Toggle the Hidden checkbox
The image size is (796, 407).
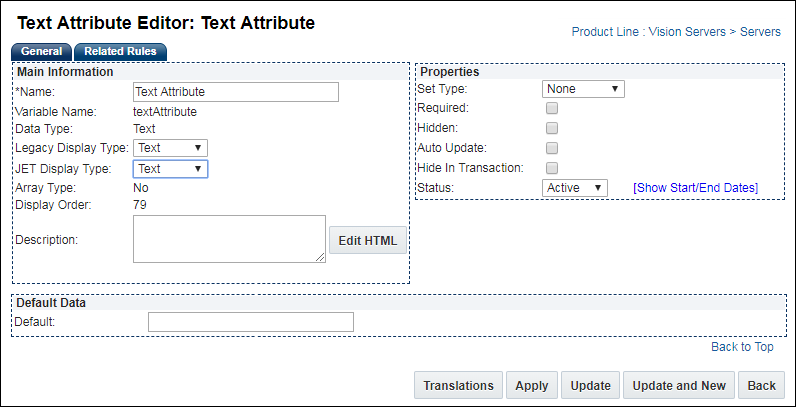click(552, 128)
